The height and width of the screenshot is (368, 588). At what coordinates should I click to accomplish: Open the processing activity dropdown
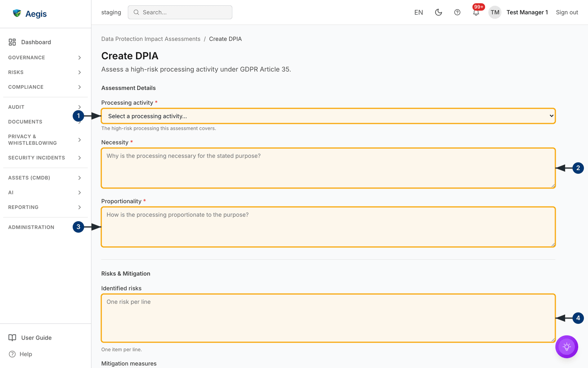click(x=328, y=116)
